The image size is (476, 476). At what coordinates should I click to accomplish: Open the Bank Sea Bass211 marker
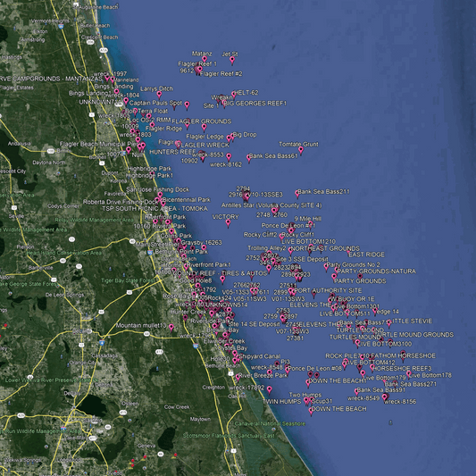(x=297, y=194)
